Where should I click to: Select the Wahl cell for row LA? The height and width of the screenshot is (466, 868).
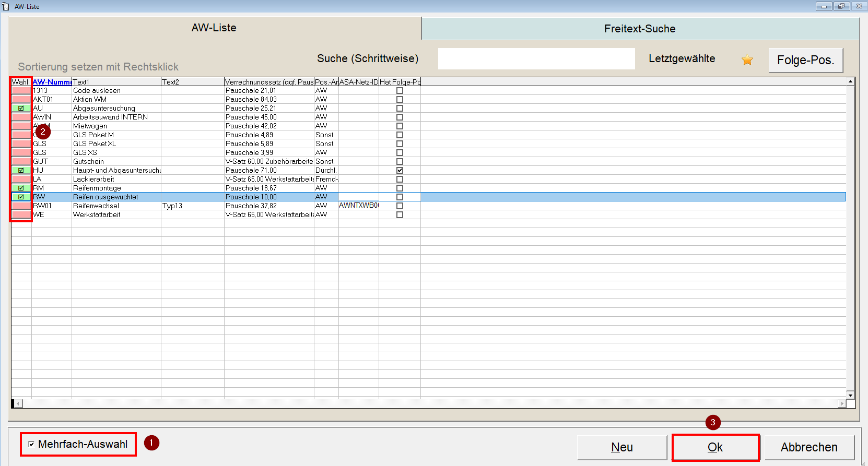pyautogui.click(x=21, y=180)
